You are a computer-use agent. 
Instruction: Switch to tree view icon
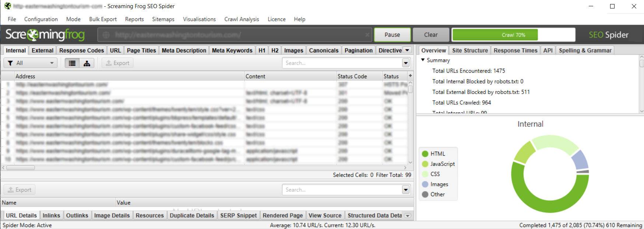click(x=87, y=63)
